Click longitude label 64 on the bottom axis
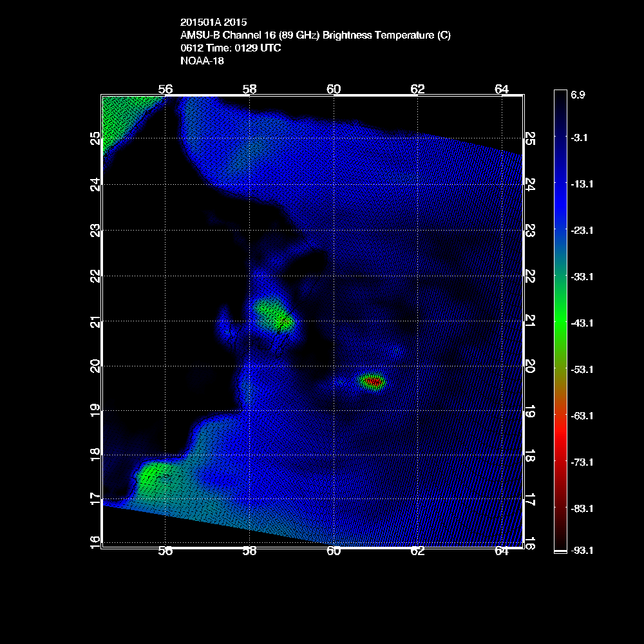The height and width of the screenshot is (644, 644). 502,551
